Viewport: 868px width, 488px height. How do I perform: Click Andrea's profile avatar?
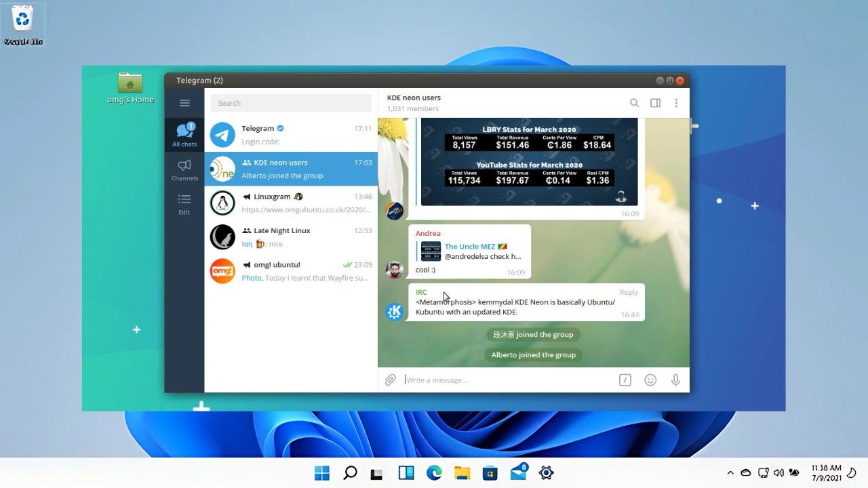point(395,270)
